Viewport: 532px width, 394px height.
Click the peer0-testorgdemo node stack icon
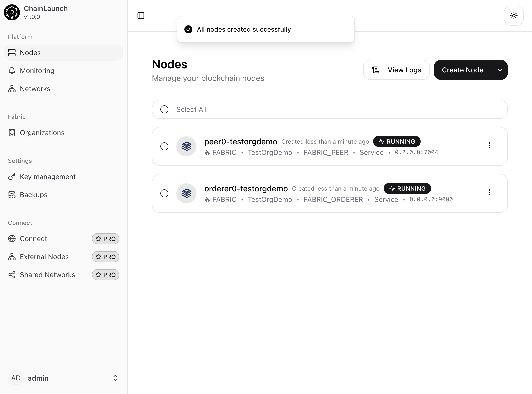[186, 146]
